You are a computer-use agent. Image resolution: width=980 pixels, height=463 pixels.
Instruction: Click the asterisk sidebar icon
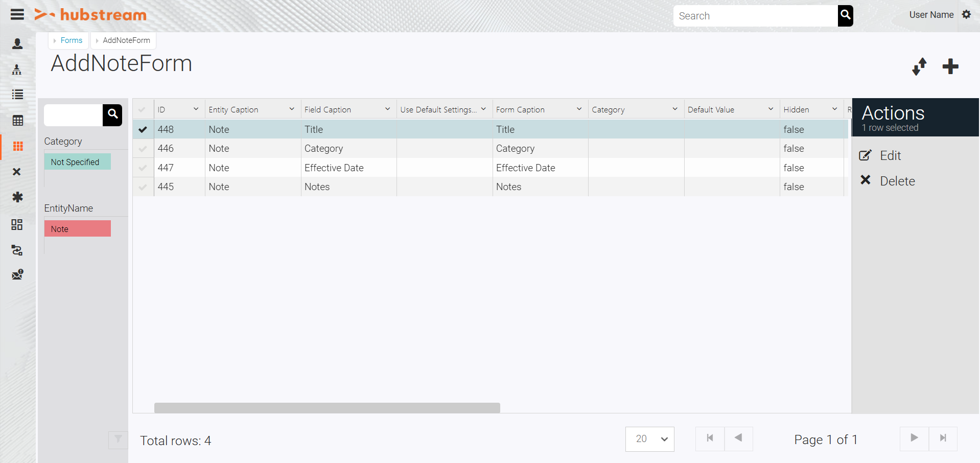click(17, 197)
